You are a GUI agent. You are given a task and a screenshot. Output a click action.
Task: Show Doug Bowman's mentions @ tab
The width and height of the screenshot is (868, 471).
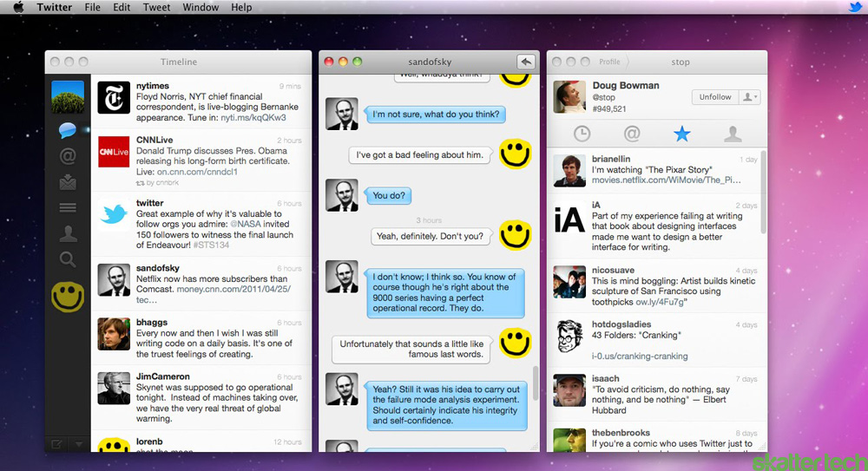pos(632,134)
